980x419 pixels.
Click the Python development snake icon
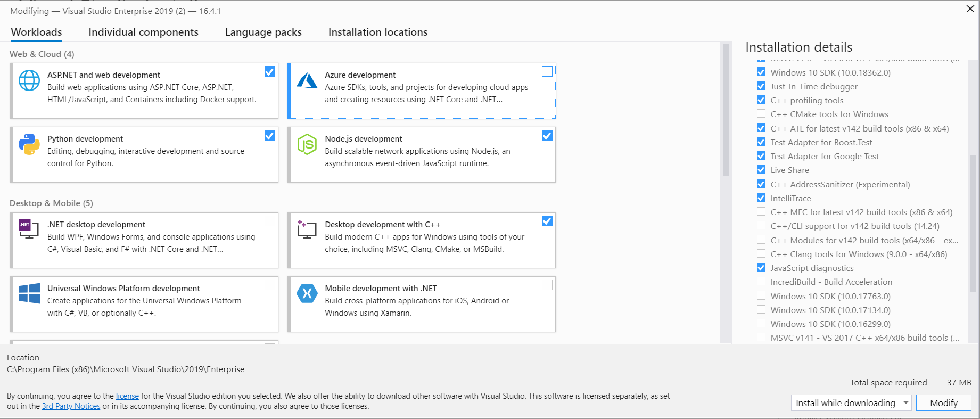(29, 144)
